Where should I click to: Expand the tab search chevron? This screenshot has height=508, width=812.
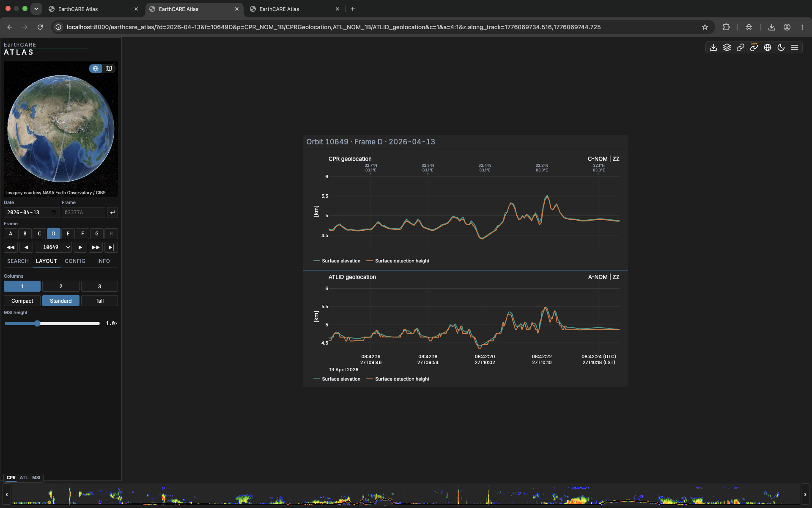[36, 8]
